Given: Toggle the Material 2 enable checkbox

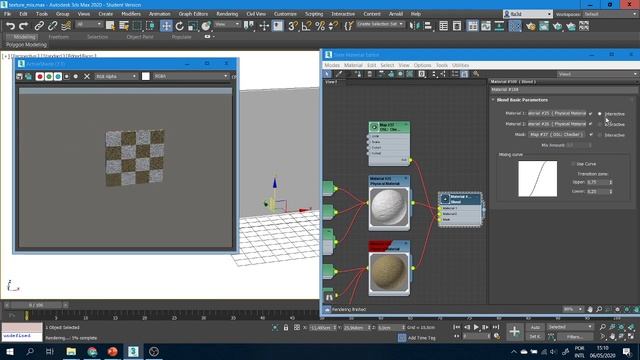Looking at the screenshot, I should (x=591, y=124).
